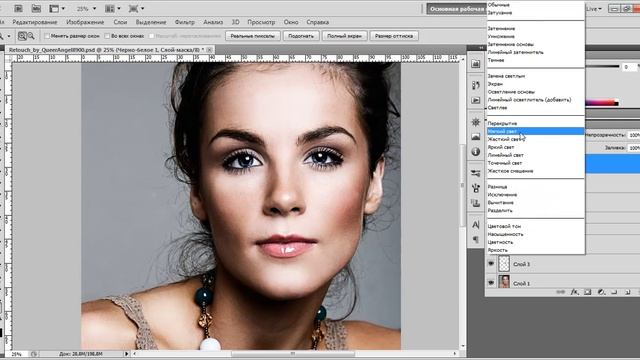Open the Paragraph panel icon in dock

coord(476,239)
